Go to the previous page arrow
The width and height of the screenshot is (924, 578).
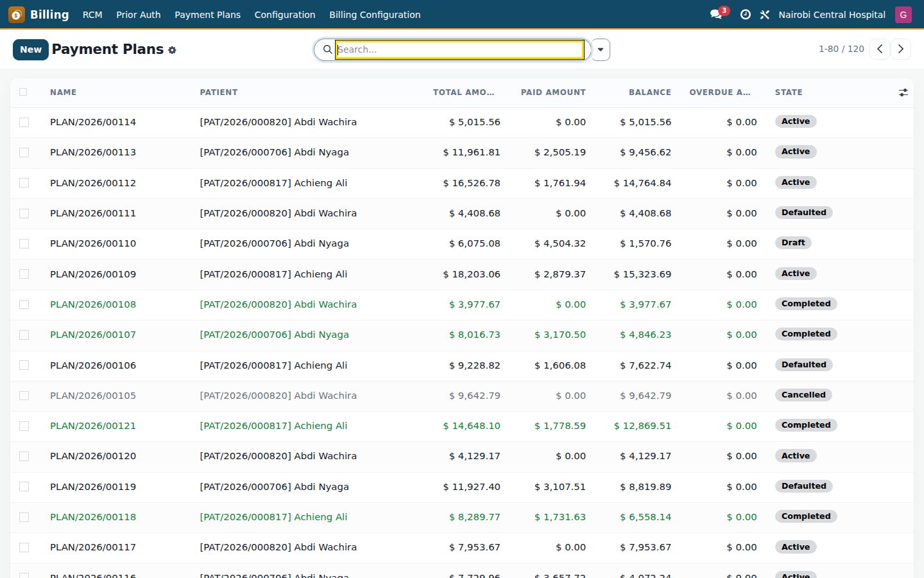[880, 49]
